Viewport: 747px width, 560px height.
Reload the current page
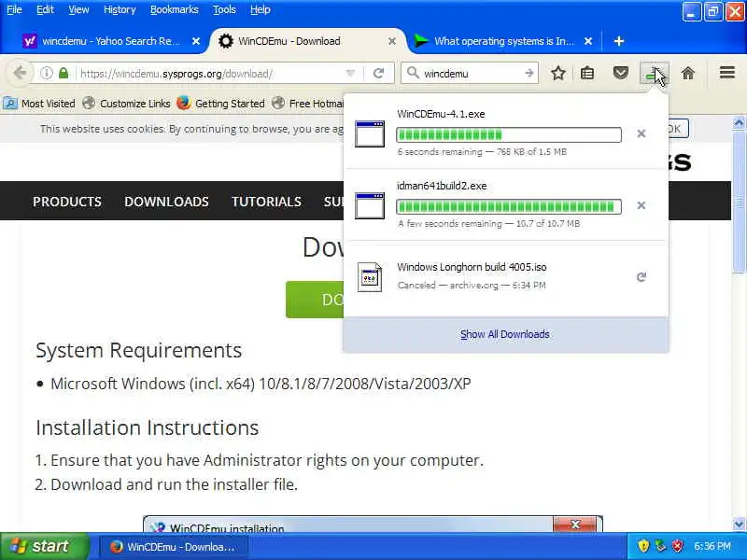(x=379, y=74)
